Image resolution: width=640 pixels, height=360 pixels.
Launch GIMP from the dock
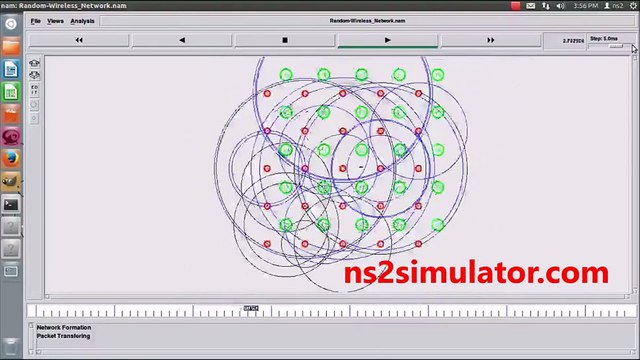click(x=11, y=181)
